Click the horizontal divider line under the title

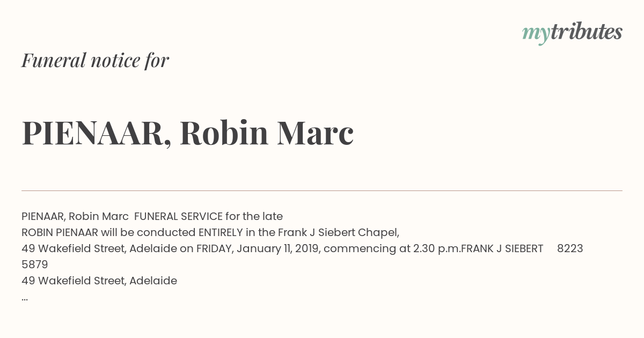322,190
